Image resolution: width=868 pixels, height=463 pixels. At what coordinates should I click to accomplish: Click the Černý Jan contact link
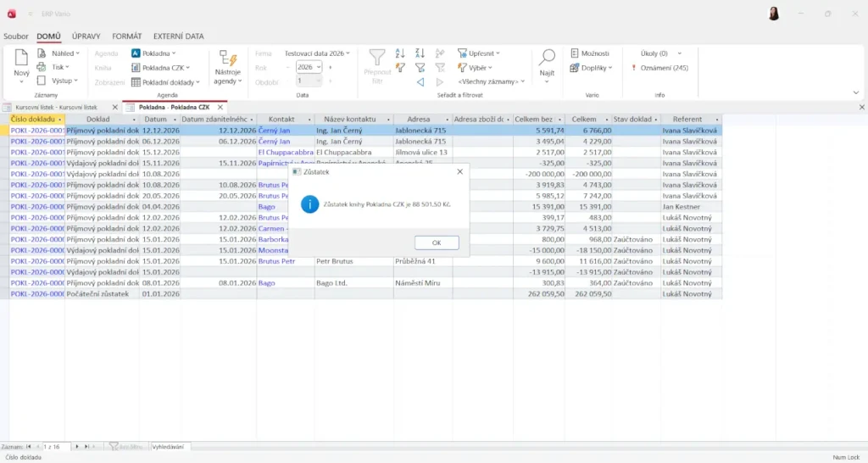(274, 131)
